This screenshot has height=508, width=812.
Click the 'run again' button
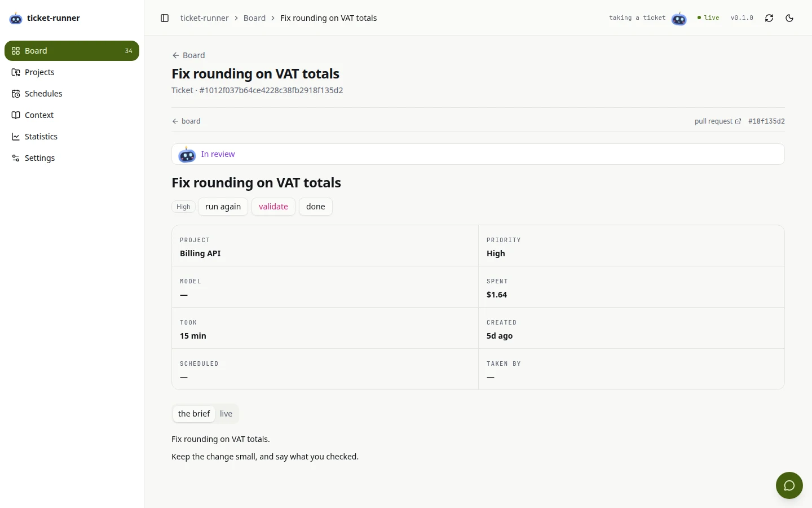(x=223, y=207)
